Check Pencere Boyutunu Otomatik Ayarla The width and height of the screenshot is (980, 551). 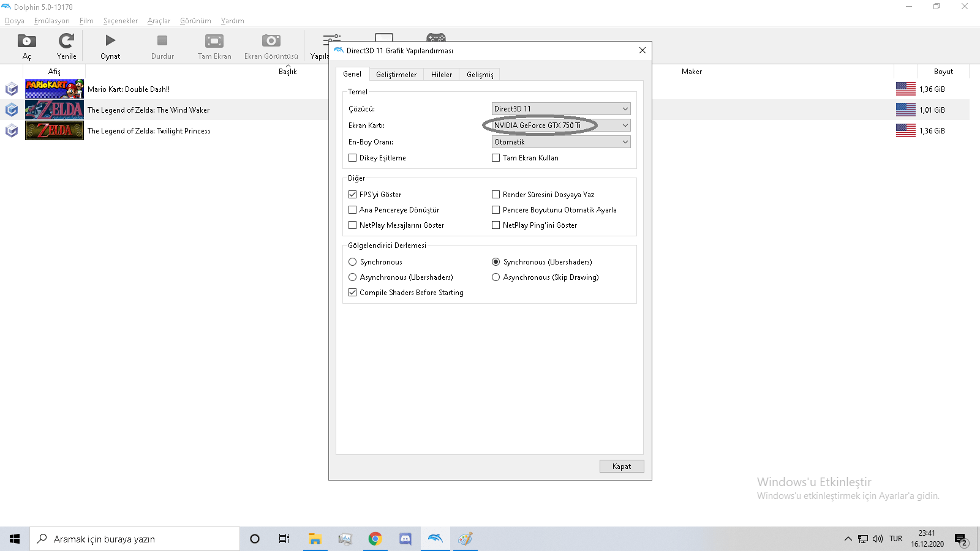pyautogui.click(x=496, y=210)
